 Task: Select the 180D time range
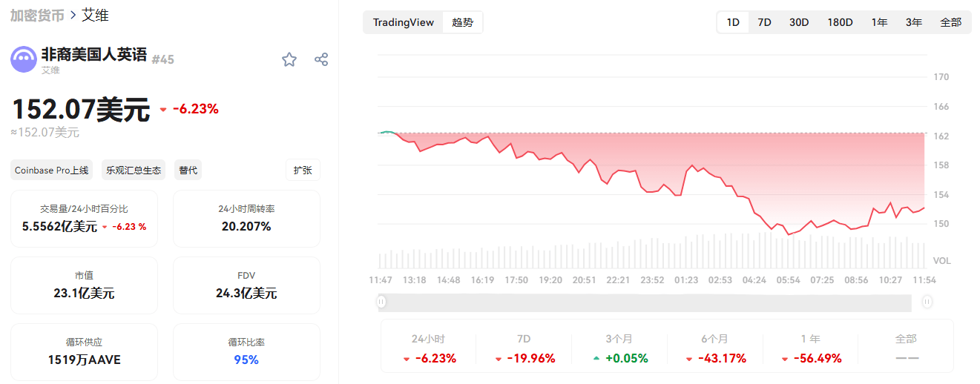click(x=840, y=22)
